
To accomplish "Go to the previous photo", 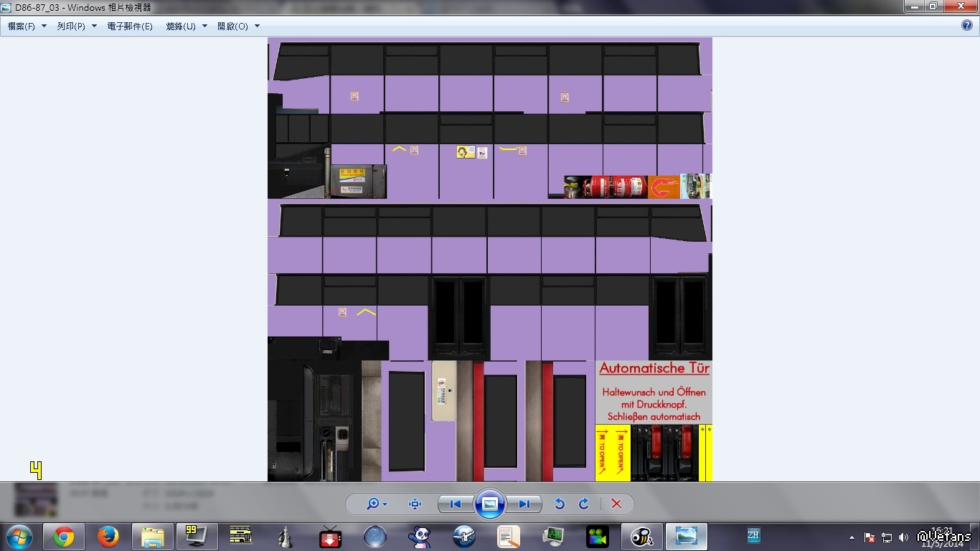I will tap(455, 504).
